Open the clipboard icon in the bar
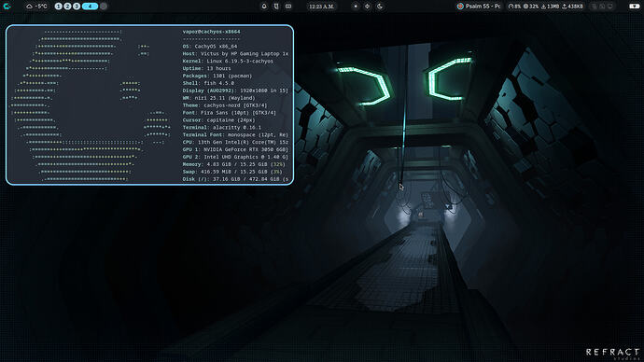 [276, 7]
